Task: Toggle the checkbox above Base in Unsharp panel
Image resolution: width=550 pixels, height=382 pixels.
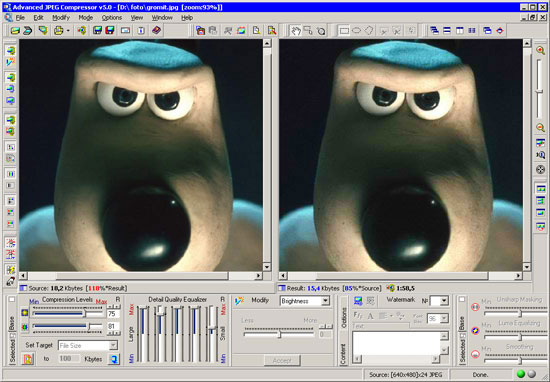Action: click(462, 299)
